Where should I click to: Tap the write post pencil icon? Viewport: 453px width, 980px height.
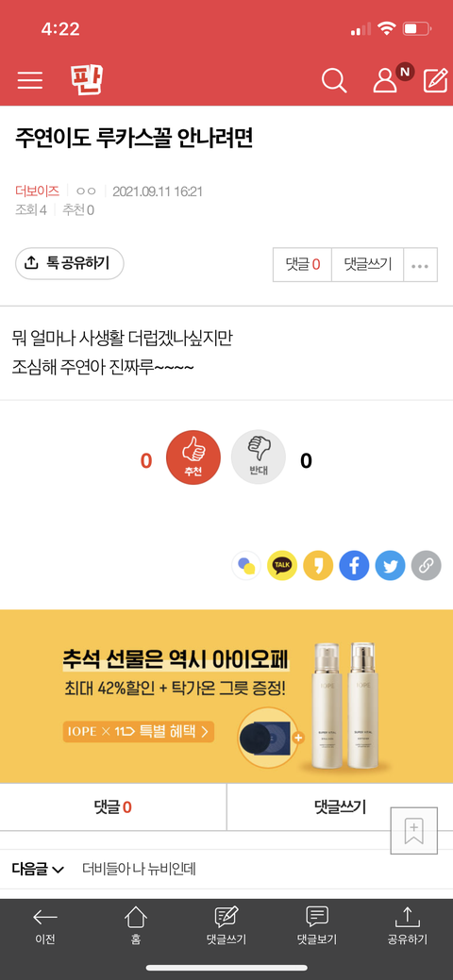tap(435, 80)
